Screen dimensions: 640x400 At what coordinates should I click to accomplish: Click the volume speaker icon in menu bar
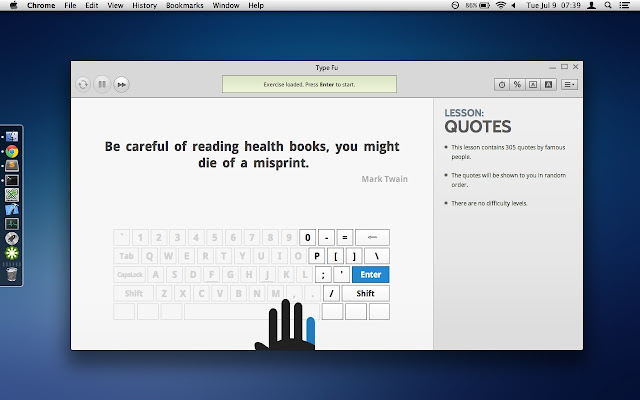pyautogui.click(x=513, y=5)
